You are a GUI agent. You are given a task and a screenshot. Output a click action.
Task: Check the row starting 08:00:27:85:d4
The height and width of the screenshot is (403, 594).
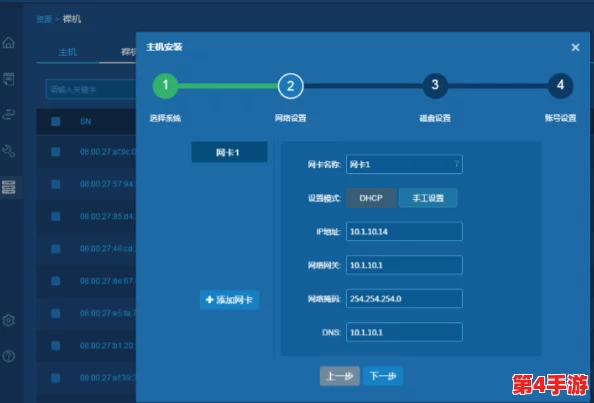click(56, 216)
